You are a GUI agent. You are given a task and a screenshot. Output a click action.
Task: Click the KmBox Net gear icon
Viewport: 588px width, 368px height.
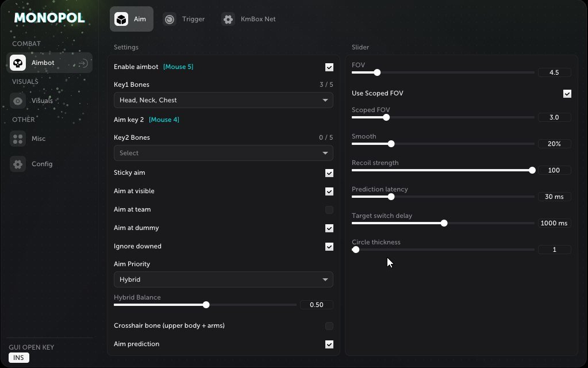coord(228,19)
